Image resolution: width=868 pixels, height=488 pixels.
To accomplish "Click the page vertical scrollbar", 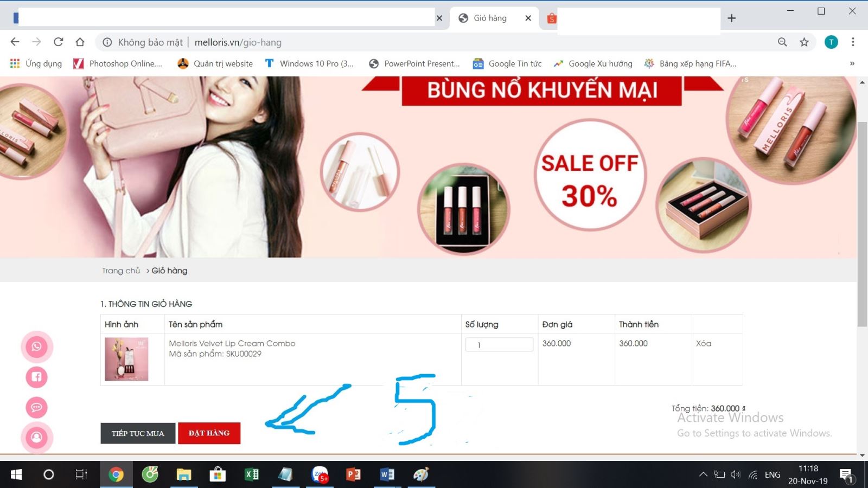I will click(862, 224).
